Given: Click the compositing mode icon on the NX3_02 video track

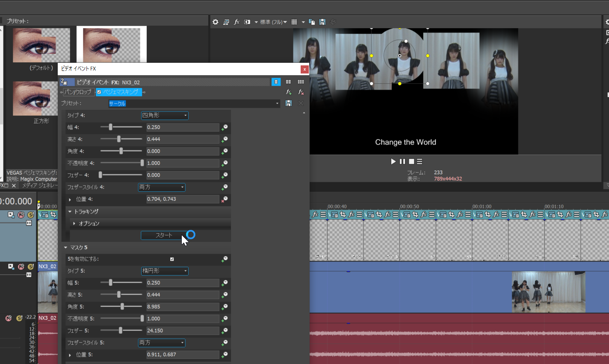Looking at the screenshot, I should (11, 267).
